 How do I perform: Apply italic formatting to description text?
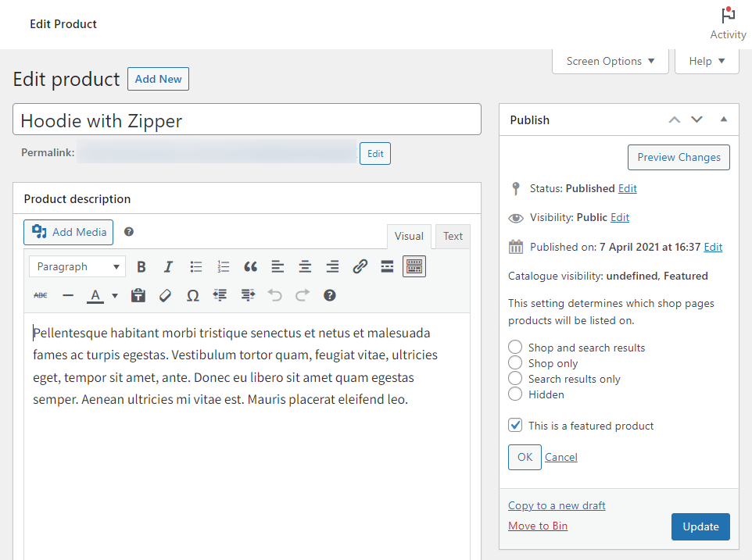(x=168, y=266)
